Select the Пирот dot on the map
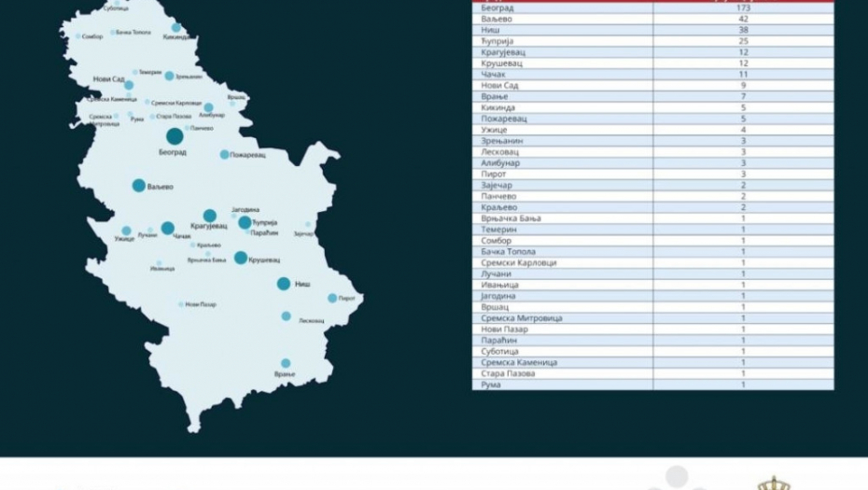868x490 pixels. [332, 298]
